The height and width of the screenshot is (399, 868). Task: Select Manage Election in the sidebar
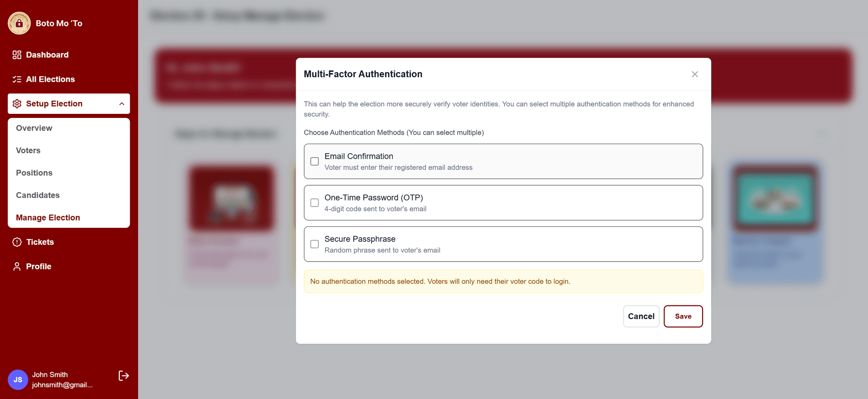point(48,218)
